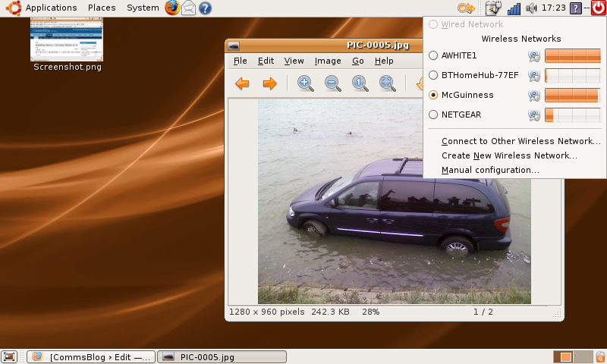This screenshot has height=364, width=607.
Task: Switch to CommsBlog Edit taskbar window
Action: pos(91,356)
